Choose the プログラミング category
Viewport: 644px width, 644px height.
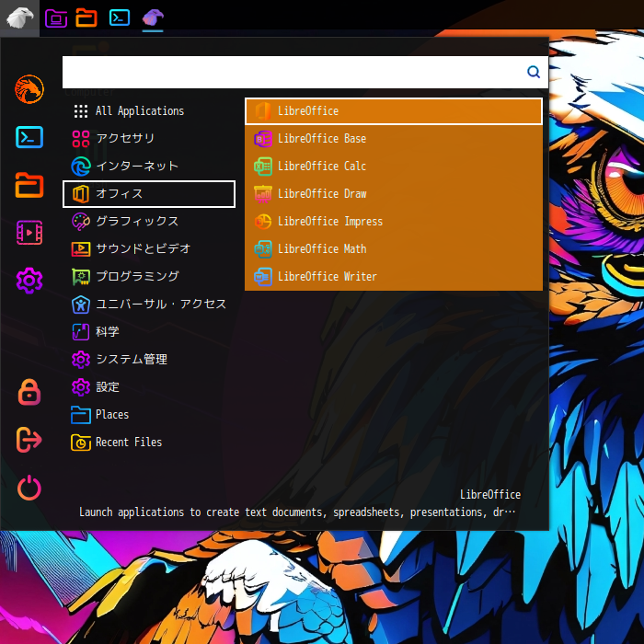136,277
